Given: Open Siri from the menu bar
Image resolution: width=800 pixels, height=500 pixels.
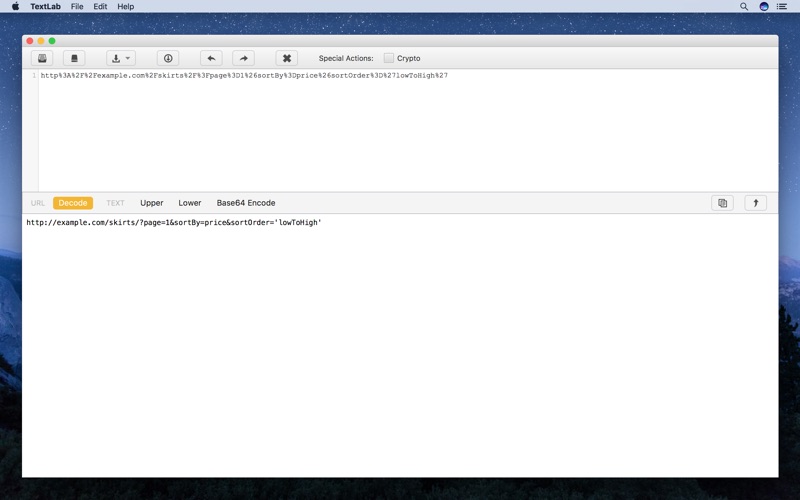Looking at the screenshot, I should 764,7.
